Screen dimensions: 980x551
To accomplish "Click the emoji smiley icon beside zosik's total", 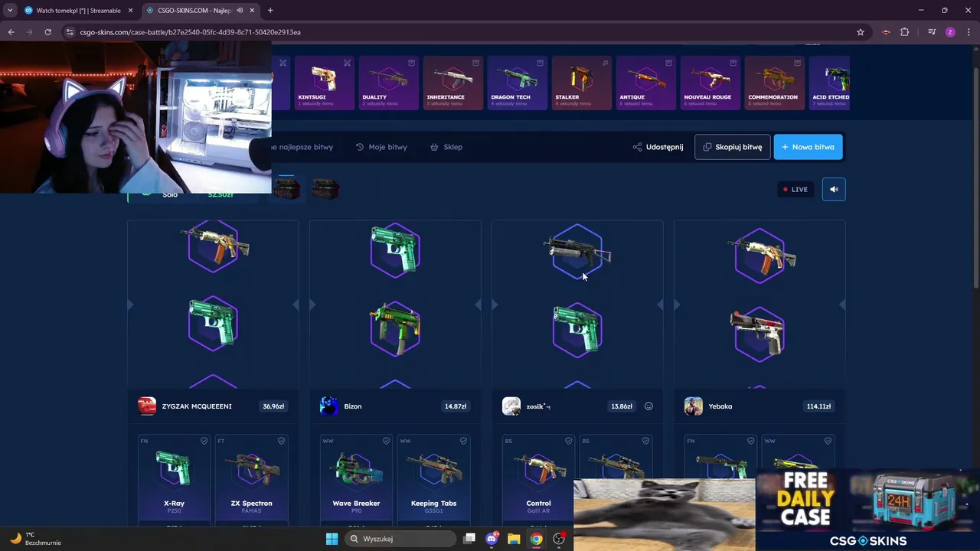I will tap(648, 406).
